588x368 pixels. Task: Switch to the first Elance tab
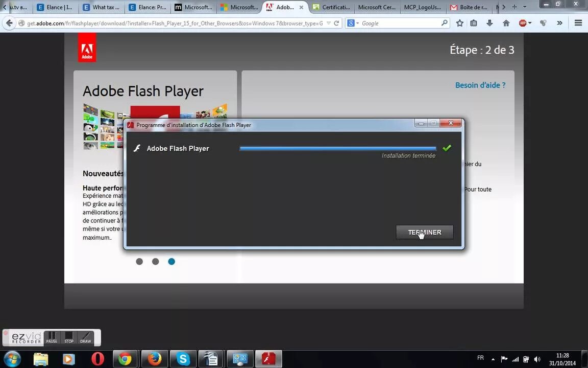point(55,7)
